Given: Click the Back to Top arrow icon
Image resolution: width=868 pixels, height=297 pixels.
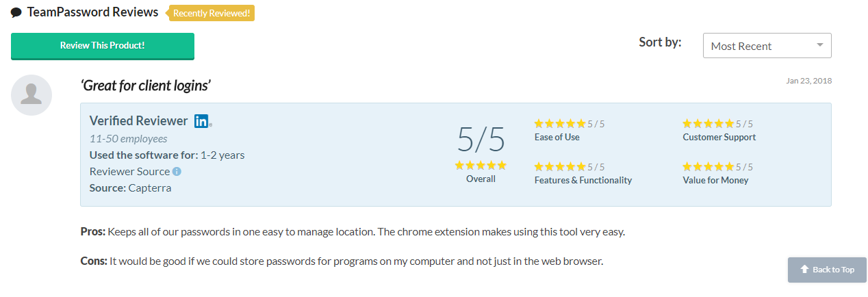Looking at the screenshot, I should (804, 270).
